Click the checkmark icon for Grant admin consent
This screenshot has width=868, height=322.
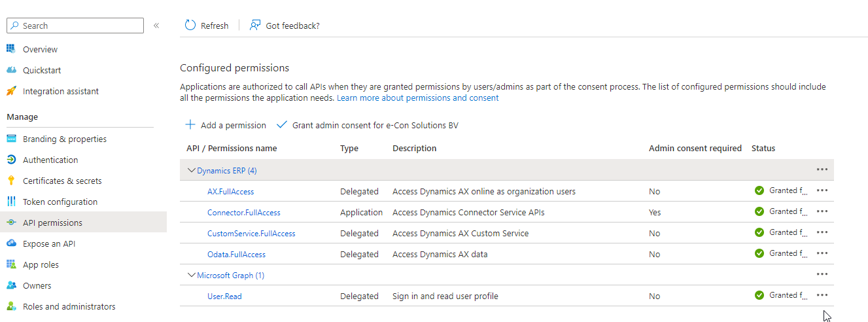coord(282,124)
